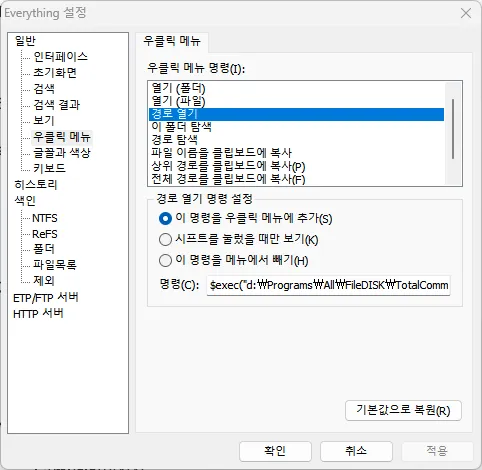Viewport: 482px width, 470px height.
Task: Choose 시프트를 눌렀을 때만 보기 radio button
Action: [x=165, y=239]
